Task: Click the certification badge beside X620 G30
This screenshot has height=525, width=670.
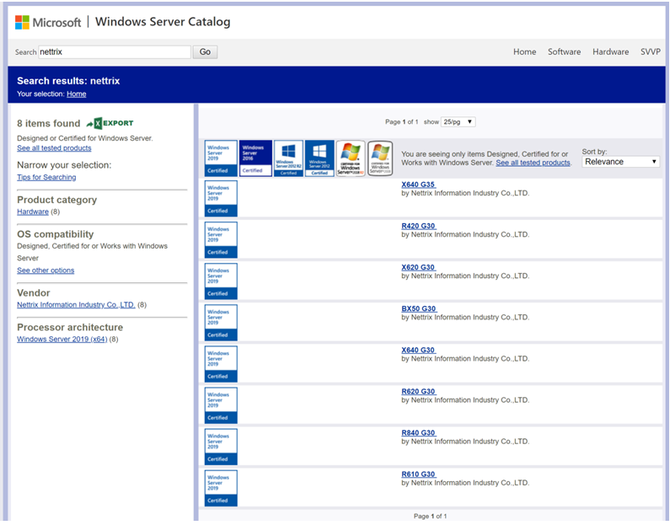Action: coord(221,282)
